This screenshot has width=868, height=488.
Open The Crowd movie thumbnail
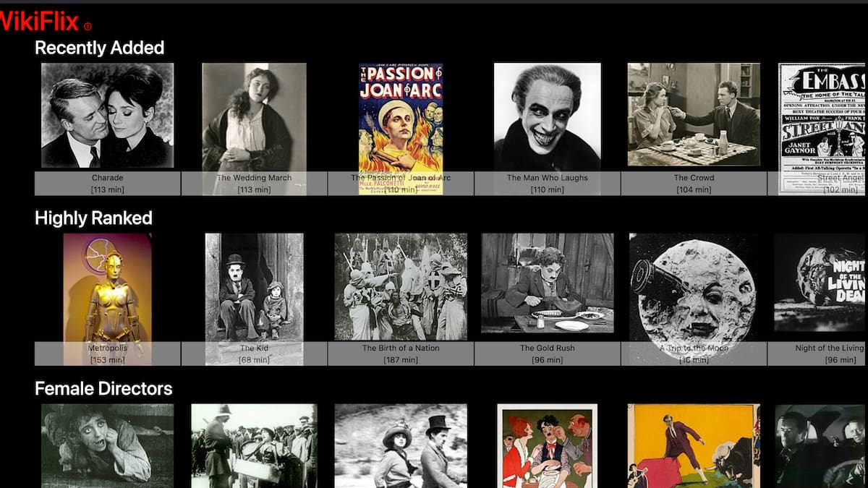(693, 116)
